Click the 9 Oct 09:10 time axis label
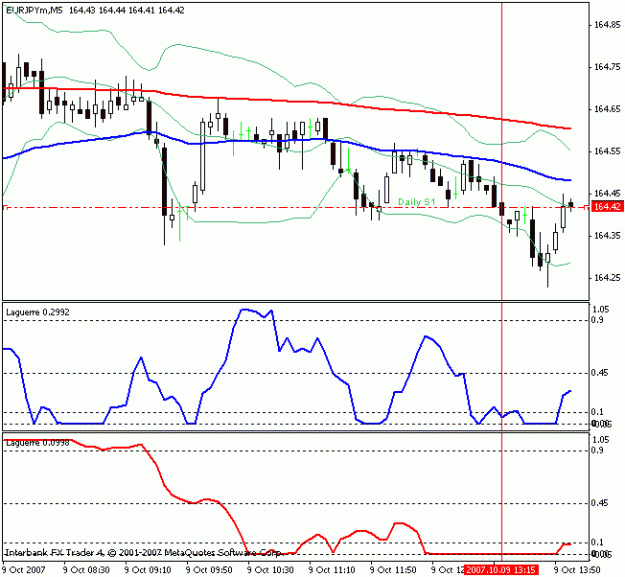This screenshot has height=577, width=625. click(148, 570)
